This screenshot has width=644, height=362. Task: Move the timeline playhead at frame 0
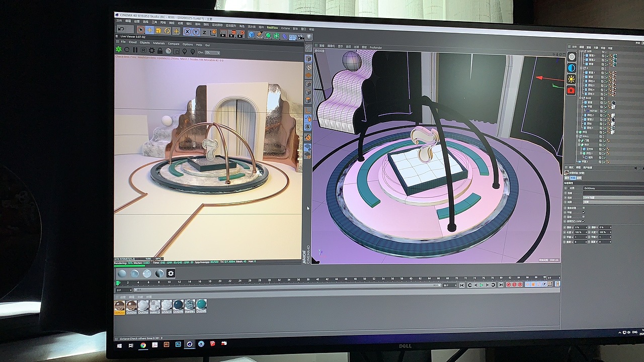(118, 283)
